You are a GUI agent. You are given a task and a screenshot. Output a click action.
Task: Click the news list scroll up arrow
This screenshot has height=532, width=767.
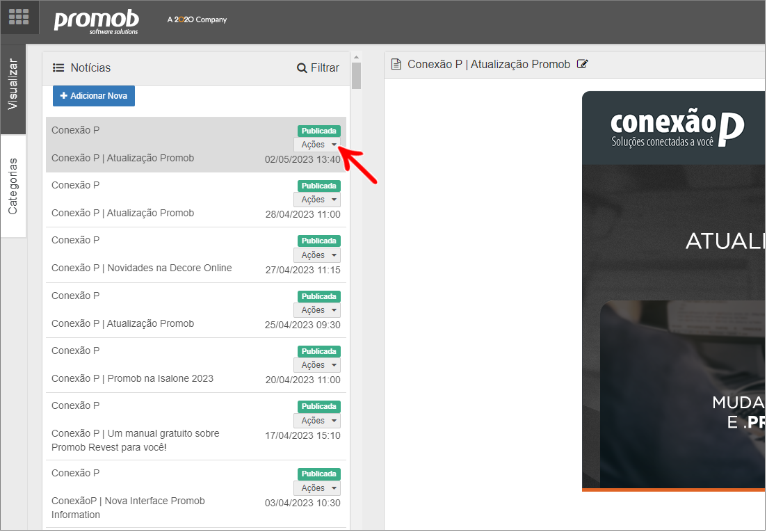click(x=357, y=57)
